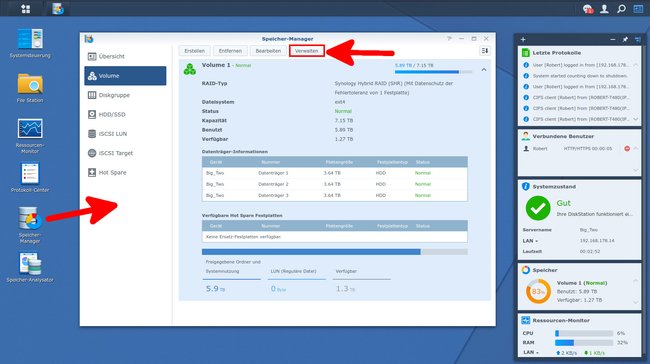This screenshot has height=364, width=650.
Task: Go to Diskgruppe section
Action: coord(125,95)
